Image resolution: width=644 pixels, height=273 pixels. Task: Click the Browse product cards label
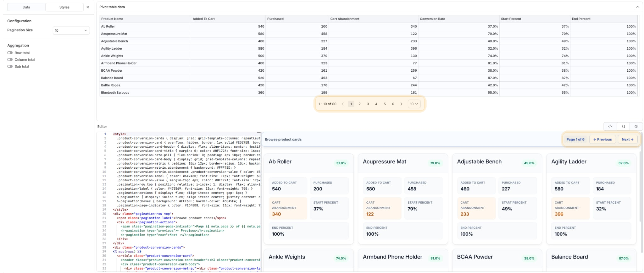click(x=283, y=139)
